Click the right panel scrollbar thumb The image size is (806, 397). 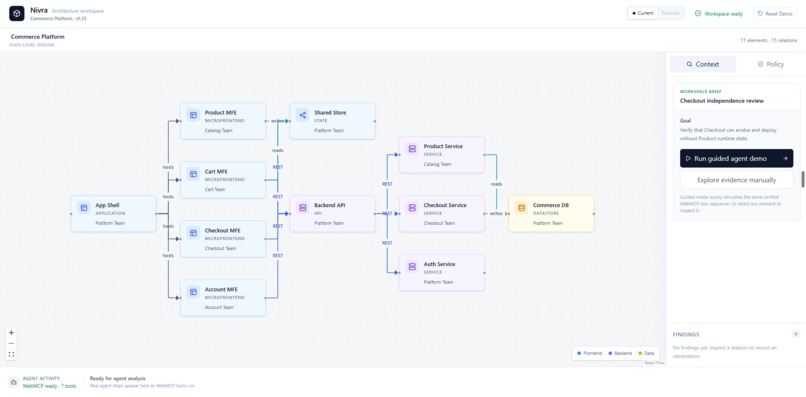pos(803,179)
